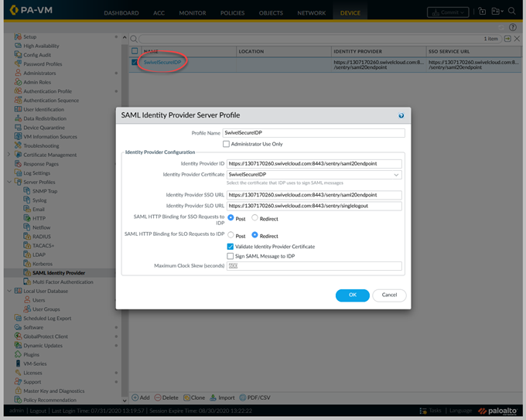526x420 pixels.
Task: Click the Cancel button
Action: pos(389,295)
